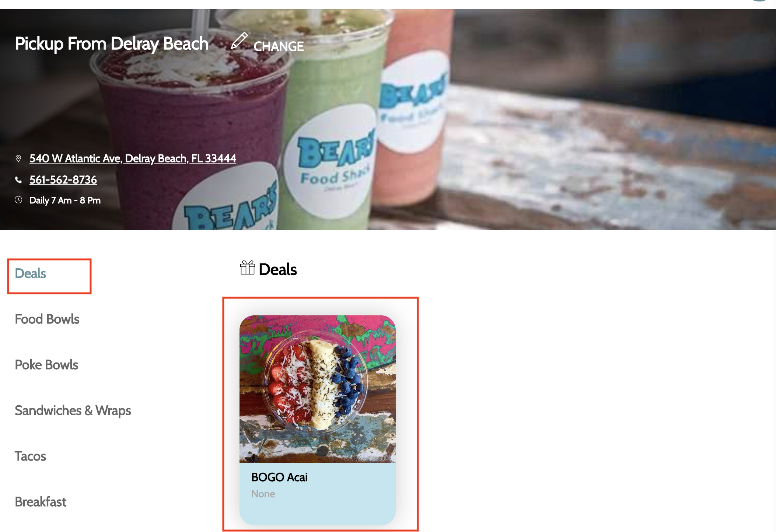
Task: Click the pencil edit icon beside CHANGE
Action: [239, 41]
